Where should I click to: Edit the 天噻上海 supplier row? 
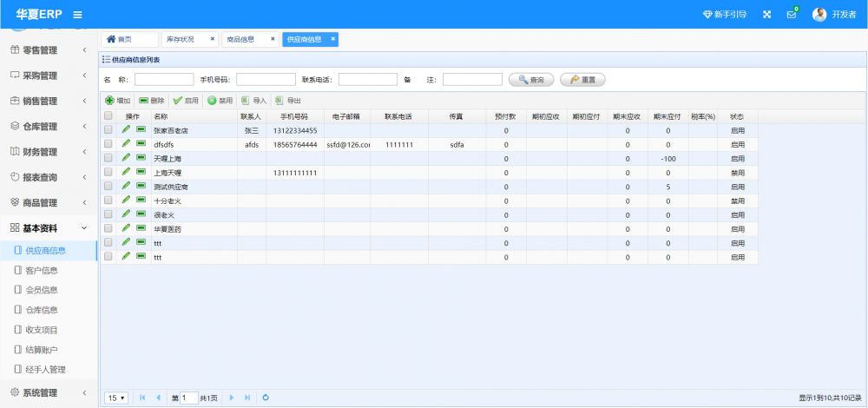pyautogui.click(x=126, y=157)
